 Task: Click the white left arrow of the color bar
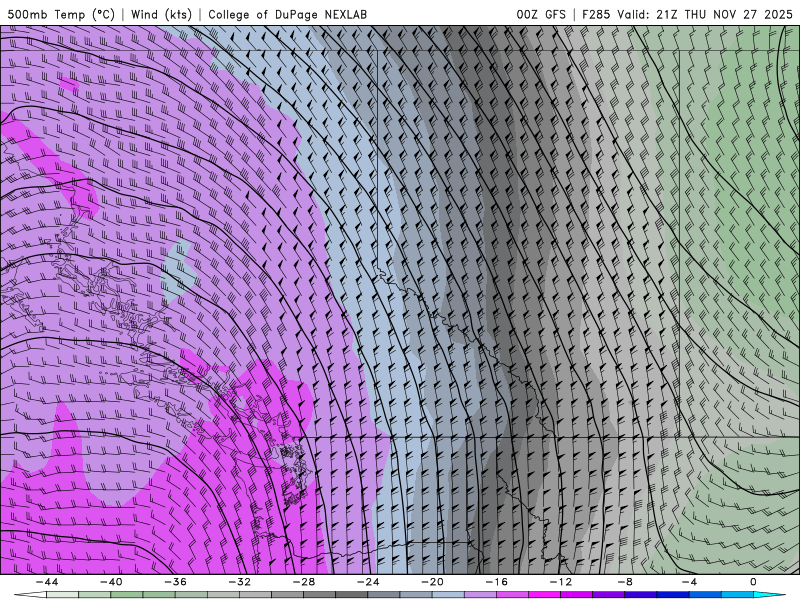30,594
